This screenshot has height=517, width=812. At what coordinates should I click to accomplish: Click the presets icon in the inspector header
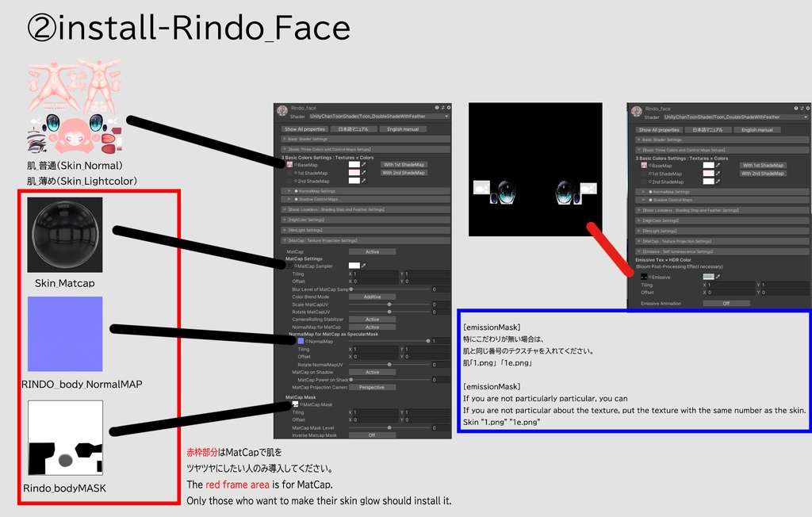coord(442,108)
